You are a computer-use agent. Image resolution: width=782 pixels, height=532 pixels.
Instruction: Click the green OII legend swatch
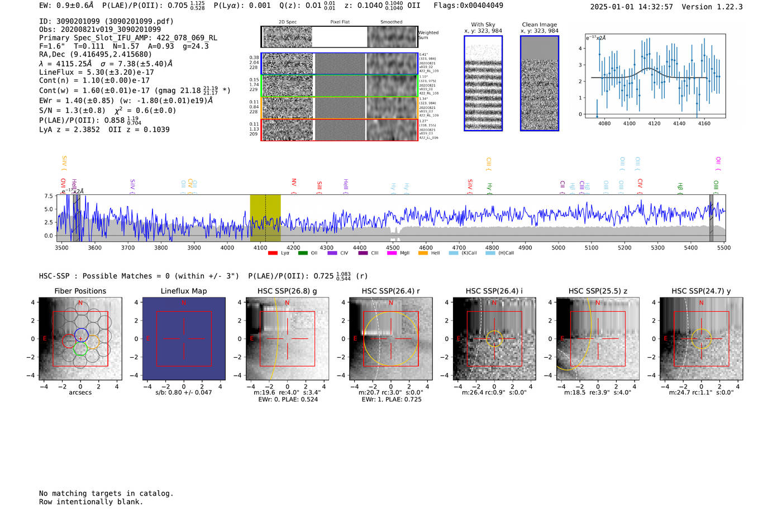pos(303,253)
